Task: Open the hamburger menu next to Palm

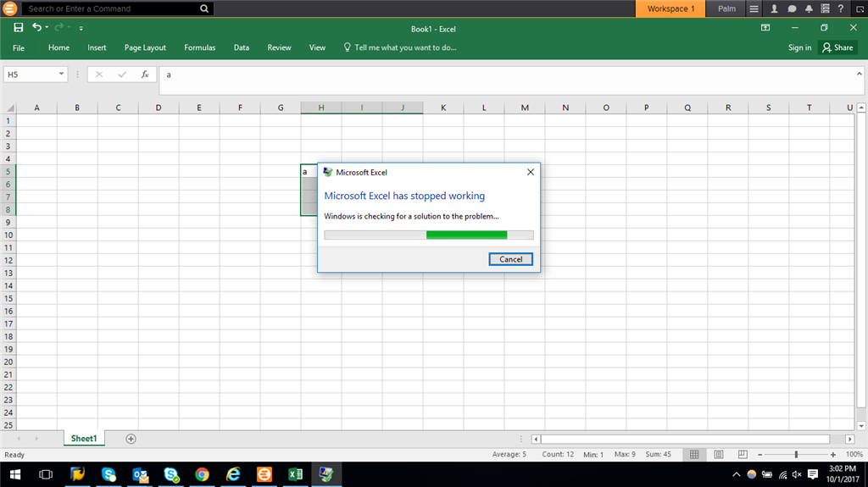Action: (x=754, y=8)
